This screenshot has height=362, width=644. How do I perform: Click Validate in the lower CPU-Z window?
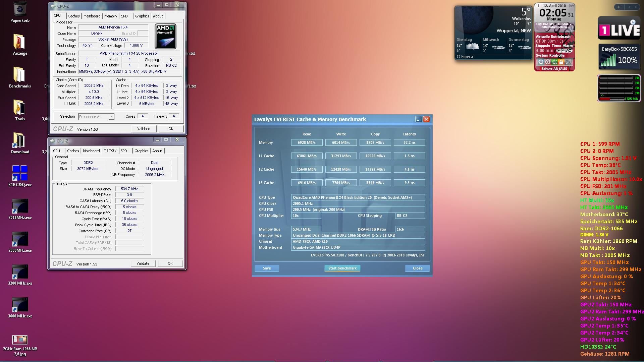coord(143,263)
